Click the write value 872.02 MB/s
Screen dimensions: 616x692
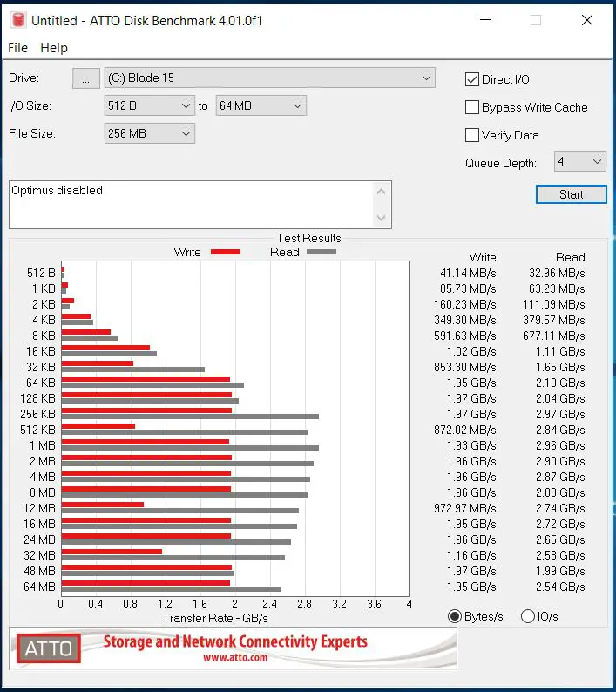point(465,430)
